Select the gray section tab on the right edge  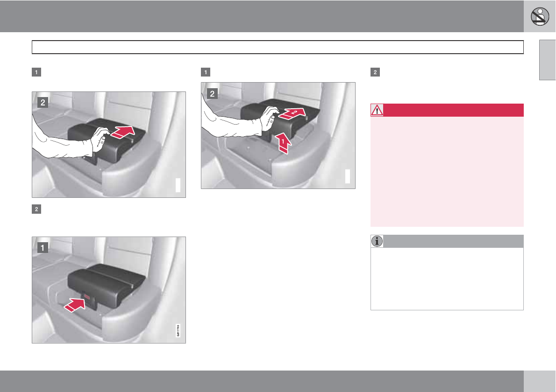[548, 60]
